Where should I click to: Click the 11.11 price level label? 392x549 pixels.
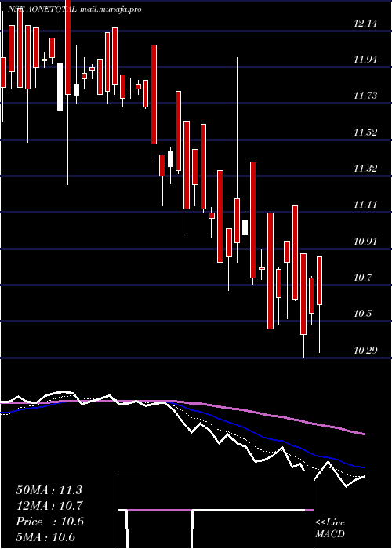click(x=365, y=205)
